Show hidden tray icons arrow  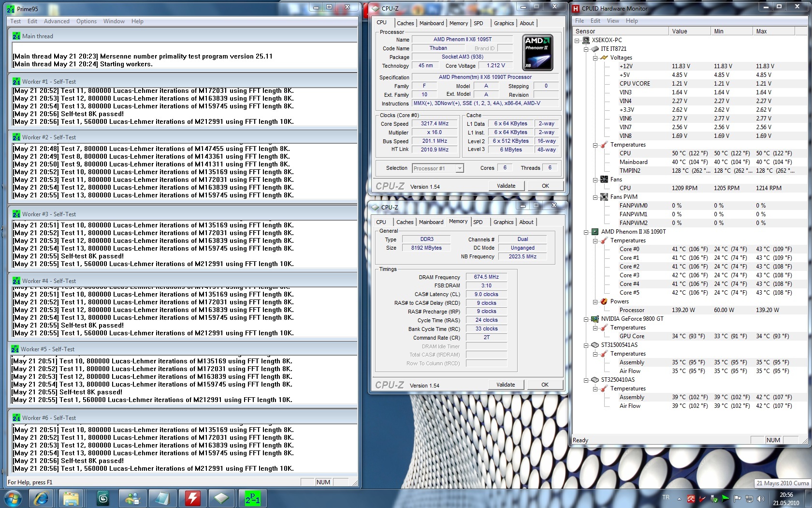[x=679, y=498]
